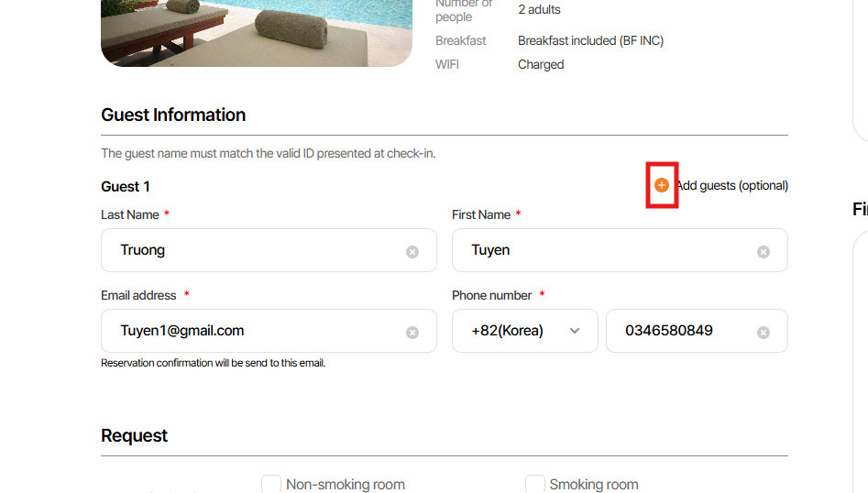Clear the First Name field
868x493 pixels.
(x=764, y=251)
